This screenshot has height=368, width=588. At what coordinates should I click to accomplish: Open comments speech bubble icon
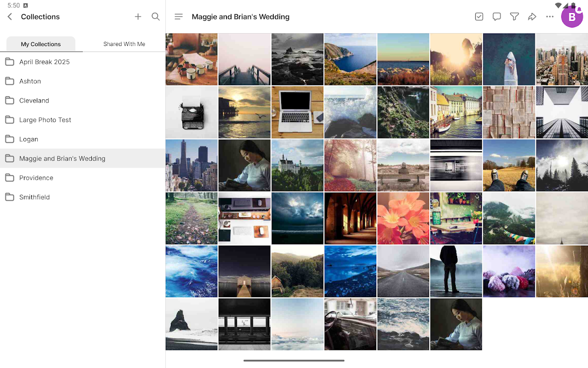497,17
